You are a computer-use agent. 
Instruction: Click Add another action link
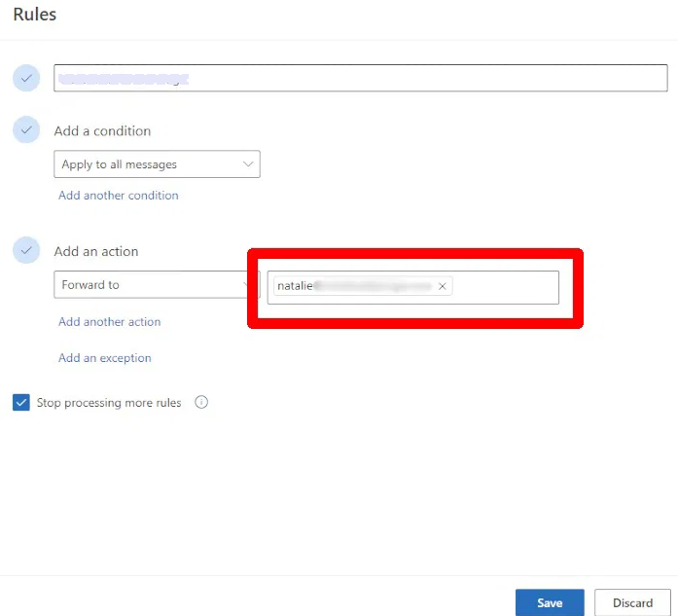click(x=110, y=322)
